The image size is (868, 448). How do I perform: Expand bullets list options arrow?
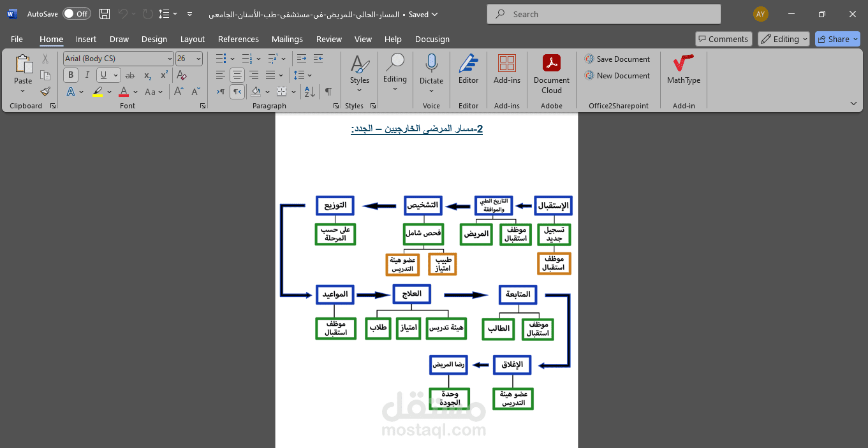tap(233, 59)
